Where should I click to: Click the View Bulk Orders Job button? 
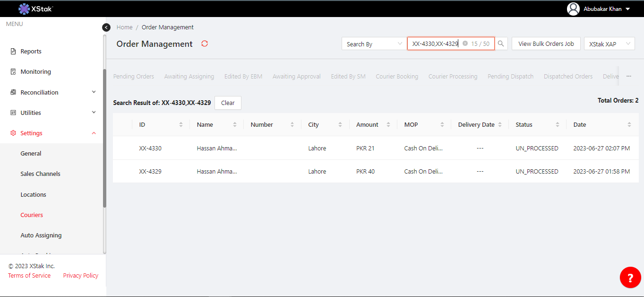point(546,44)
